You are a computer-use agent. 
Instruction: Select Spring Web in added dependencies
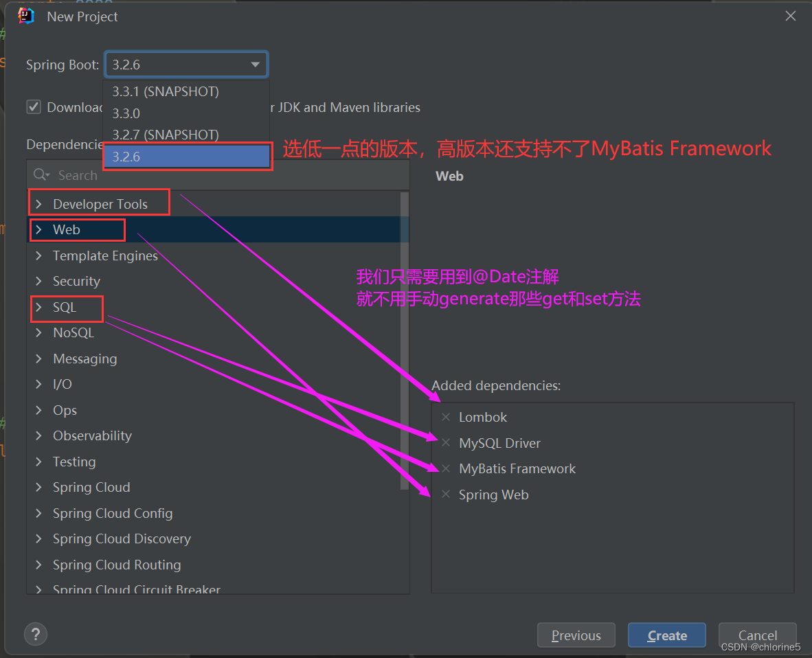[493, 495]
